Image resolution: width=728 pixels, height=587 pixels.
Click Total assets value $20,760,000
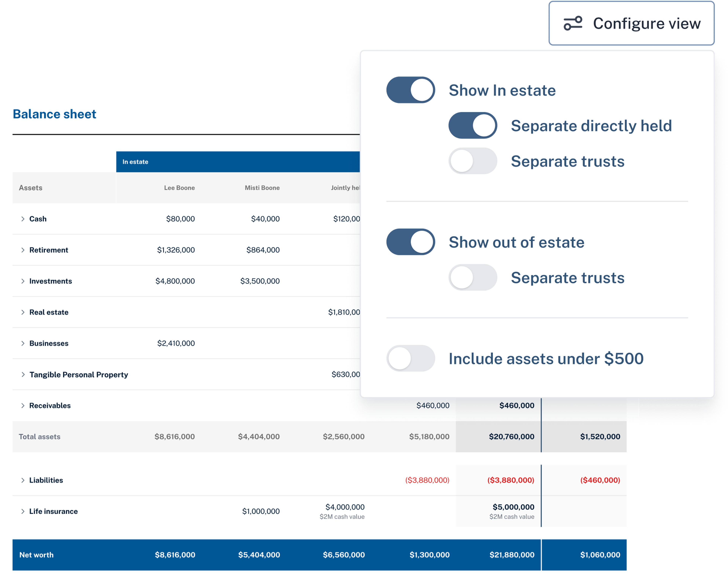click(511, 437)
